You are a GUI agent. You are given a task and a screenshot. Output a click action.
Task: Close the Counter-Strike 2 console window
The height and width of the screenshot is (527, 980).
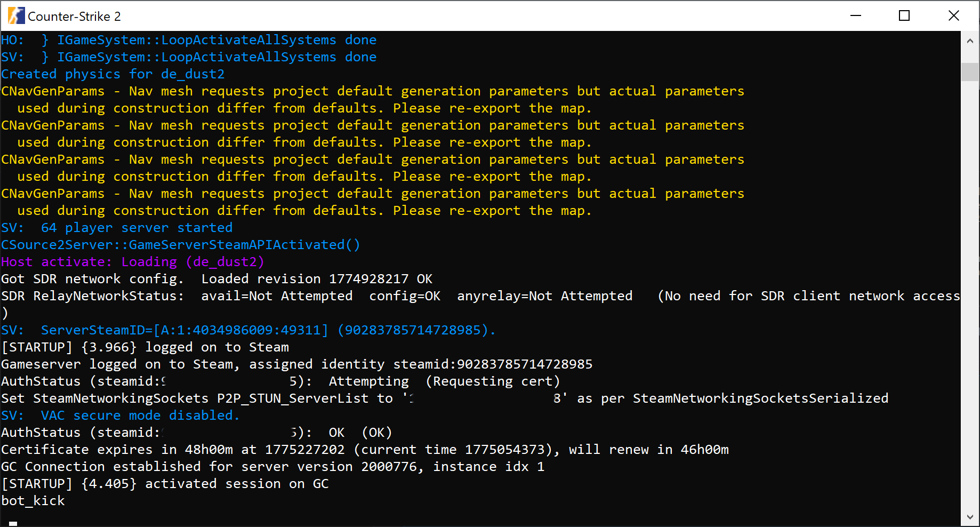tap(954, 15)
